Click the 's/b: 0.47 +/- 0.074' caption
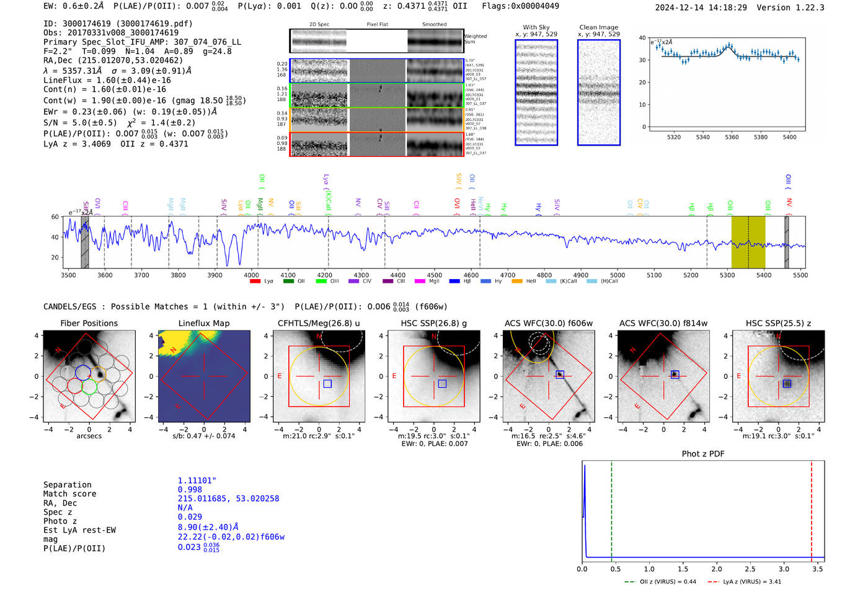The image size is (868, 591). tap(203, 436)
